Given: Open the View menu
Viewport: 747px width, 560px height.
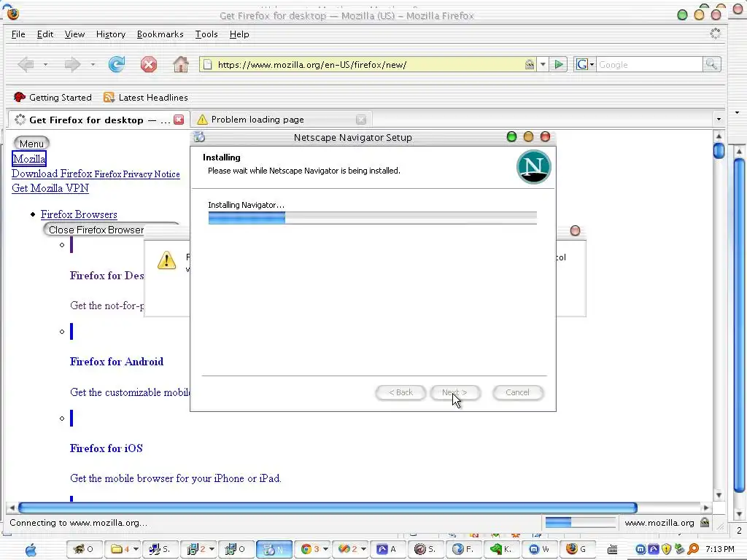Looking at the screenshot, I should (74, 34).
